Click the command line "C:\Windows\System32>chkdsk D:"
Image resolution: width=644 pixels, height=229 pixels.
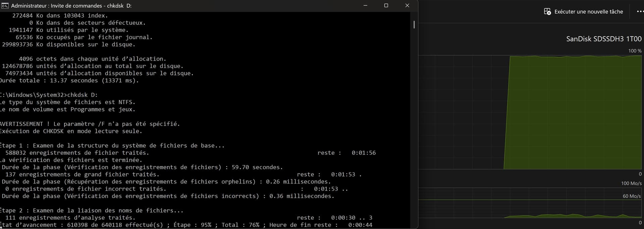tap(49, 95)
